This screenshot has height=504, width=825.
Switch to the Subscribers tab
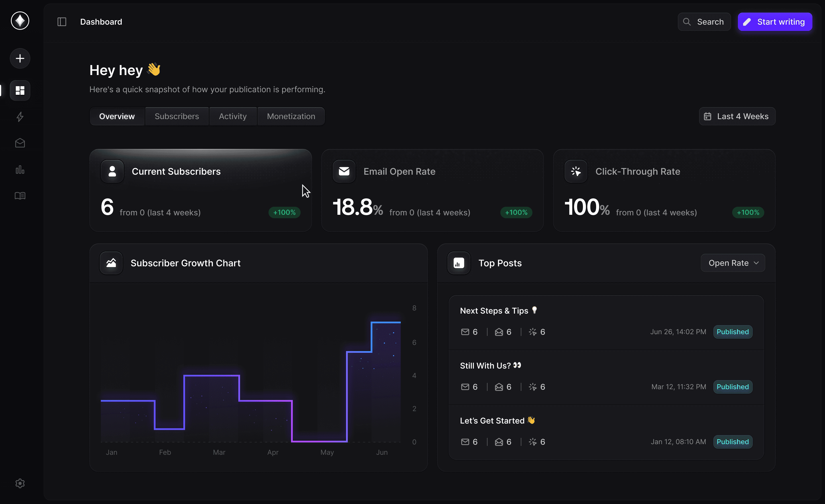click(177, 116)
